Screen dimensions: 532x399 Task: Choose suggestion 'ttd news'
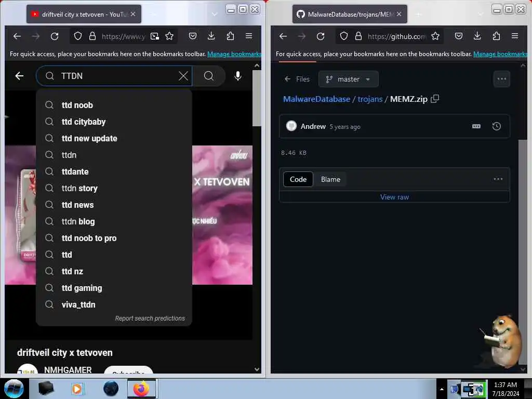(x=114, y=205)
